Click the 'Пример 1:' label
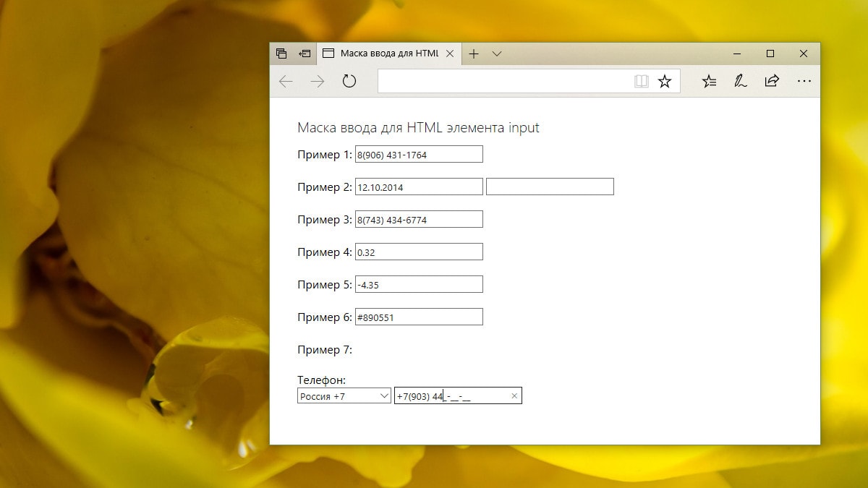This screenshot has width=868, height=488. click(325, 155)
